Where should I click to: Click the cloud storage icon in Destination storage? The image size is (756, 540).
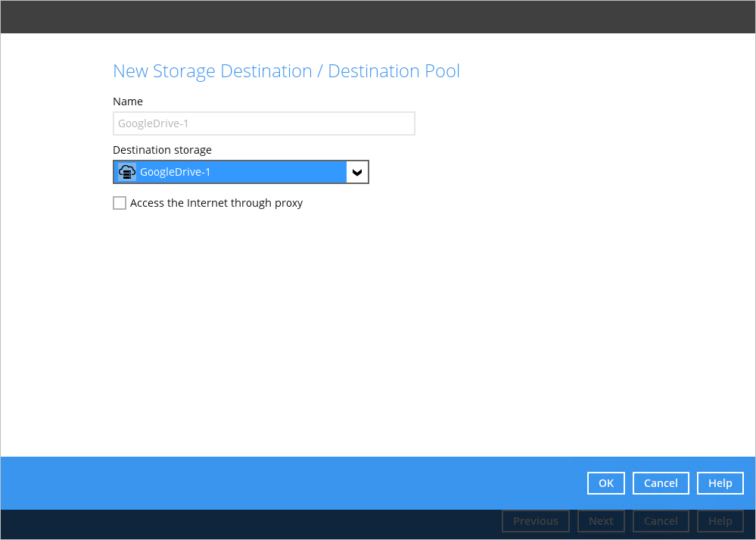127,172
